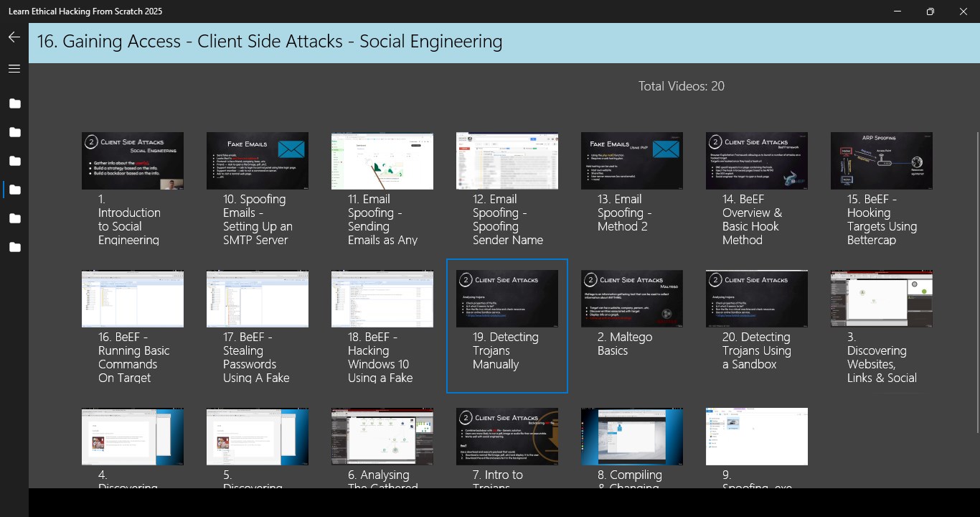Open BeEF - Stealing Passwords Using A Fake lesson
This screenshot has width=980, height=517.
tap(257, 299)
